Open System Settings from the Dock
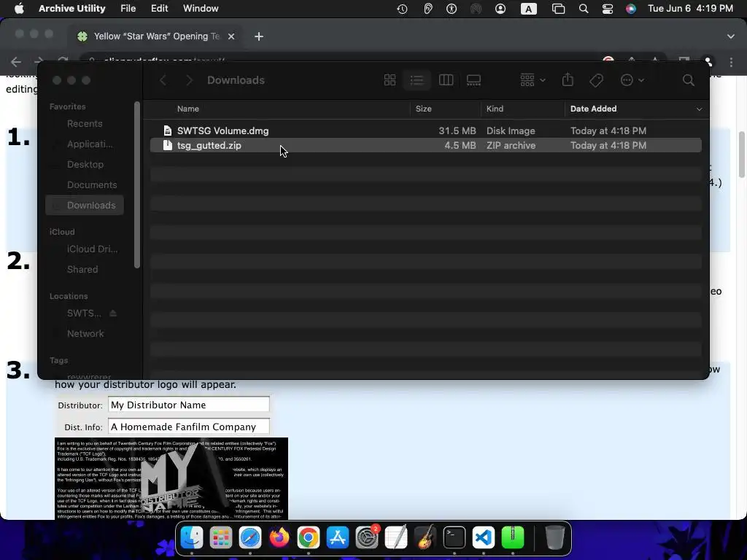Viewport: 747px width, 560px height. (367, 537)
